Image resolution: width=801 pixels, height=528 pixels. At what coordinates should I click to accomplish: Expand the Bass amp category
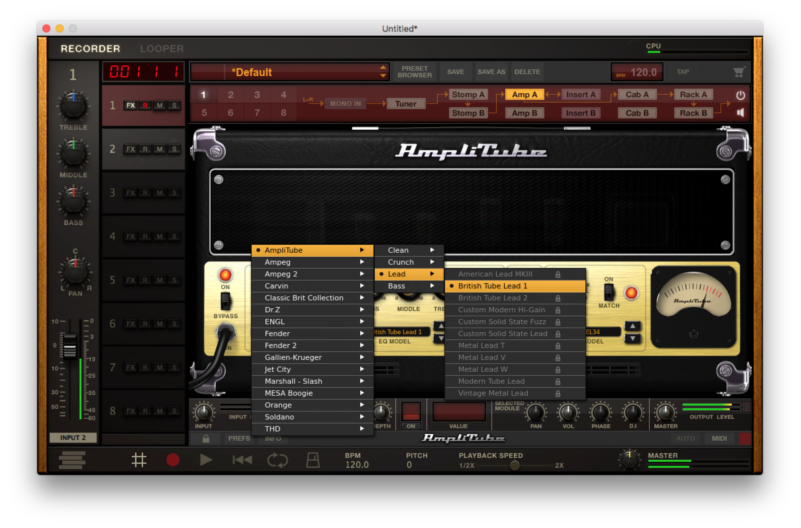(409, 286)
